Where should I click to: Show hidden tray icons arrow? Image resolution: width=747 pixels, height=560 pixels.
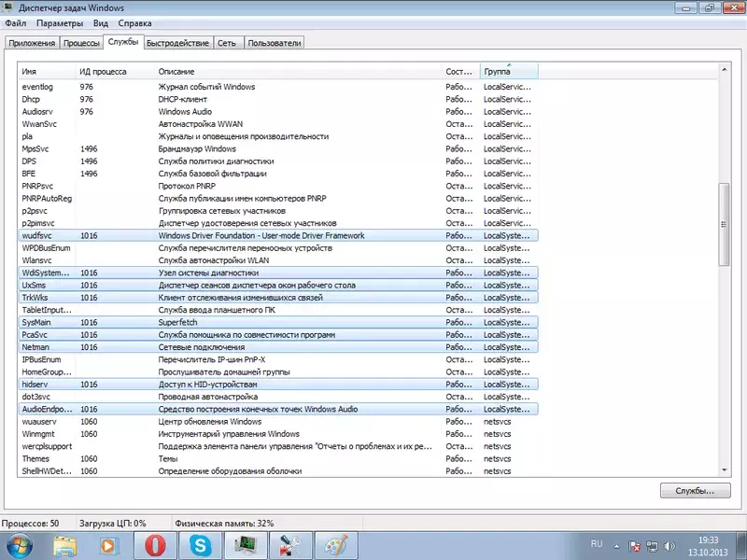(x=616, y=546)
